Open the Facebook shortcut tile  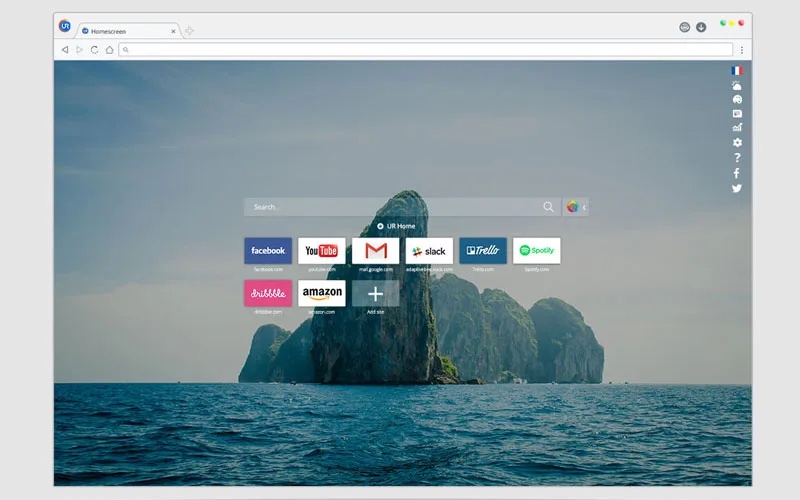click(x=268, y=251)
